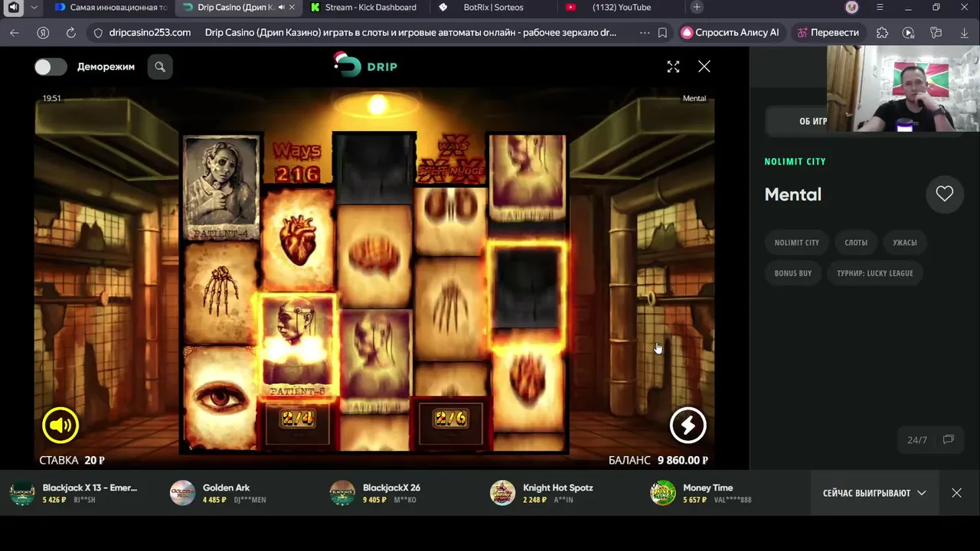Click the heart symbol on the reels
Viewport: 980px width, 551px height.
(297, 239)
